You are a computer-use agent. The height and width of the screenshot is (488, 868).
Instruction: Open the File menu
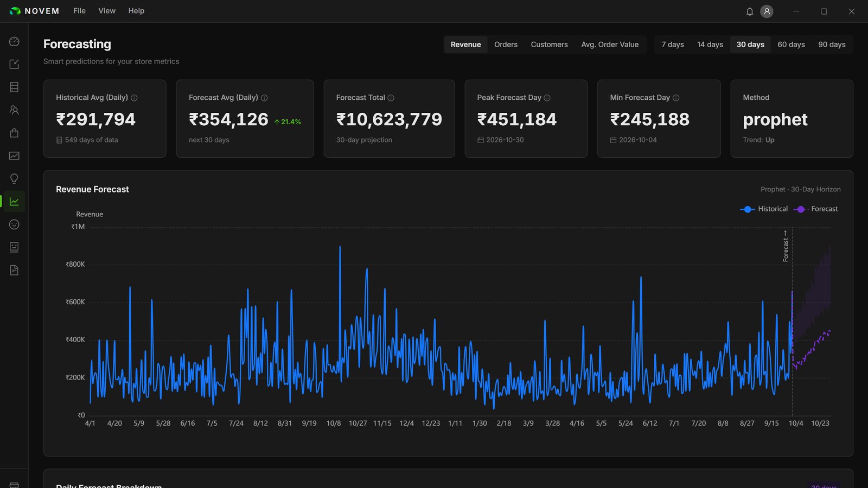pos(80,11)
